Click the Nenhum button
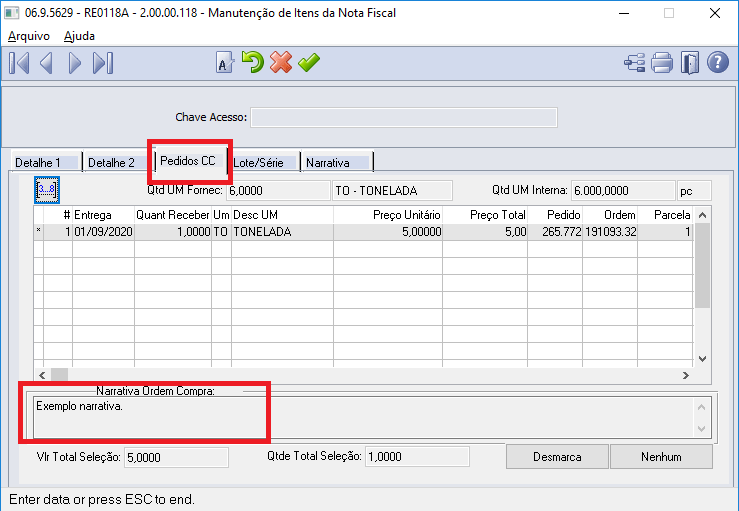 (661, 456)
